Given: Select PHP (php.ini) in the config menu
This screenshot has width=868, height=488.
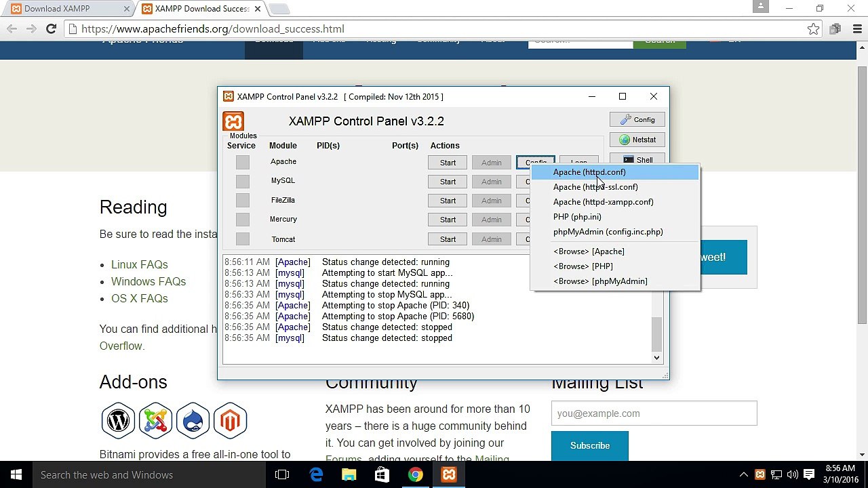Looking at the screenshot, I should 615,217.
